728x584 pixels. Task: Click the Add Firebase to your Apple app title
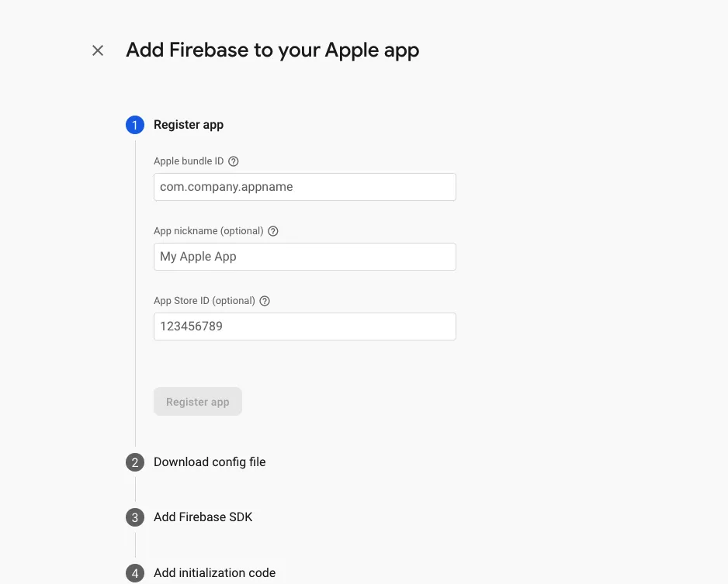pyautogui.click(x=272, y=50)
